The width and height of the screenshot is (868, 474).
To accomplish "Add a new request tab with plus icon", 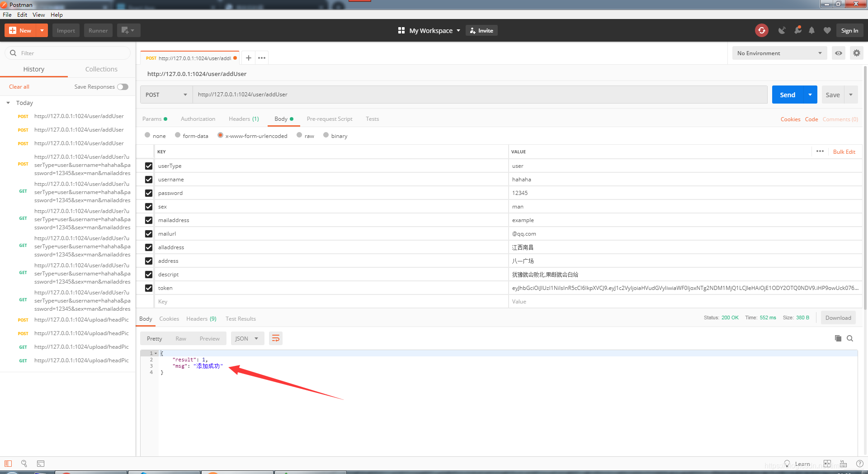I will click(248, 58).
